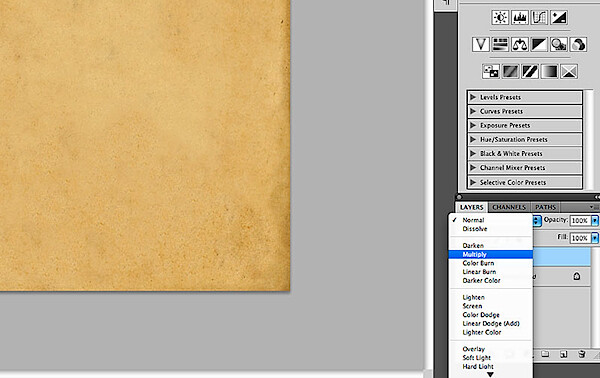The height and width of the screenshot is (378, 600).
Task: Switch to the Channels tab
Action: [509, 207]
